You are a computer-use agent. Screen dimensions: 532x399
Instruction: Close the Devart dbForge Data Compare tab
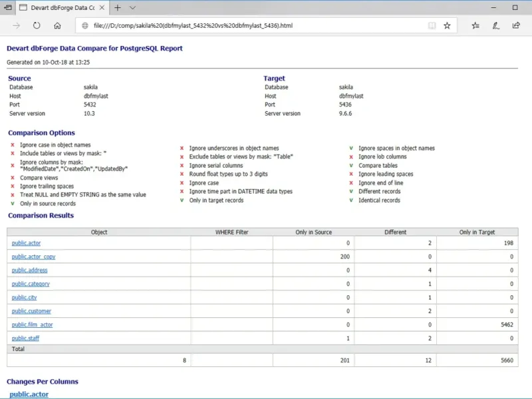[102, 7]
